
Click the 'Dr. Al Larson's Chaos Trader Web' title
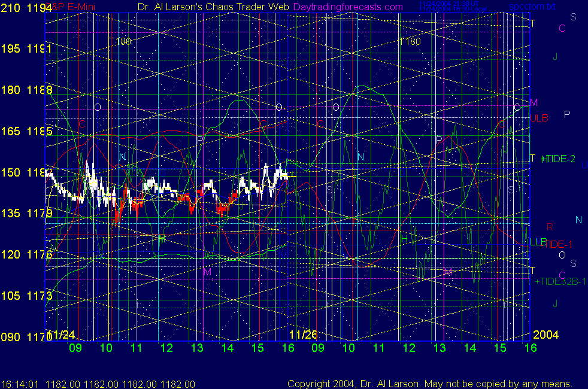pos(213,7)
